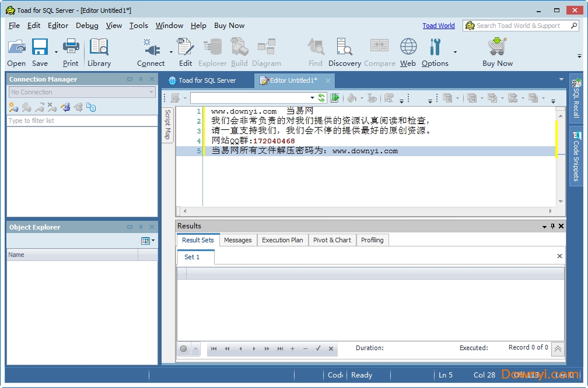This screenshot has width=588, height=388.
Task: Open the Options dropdown arrow
Action: [455, 52]
